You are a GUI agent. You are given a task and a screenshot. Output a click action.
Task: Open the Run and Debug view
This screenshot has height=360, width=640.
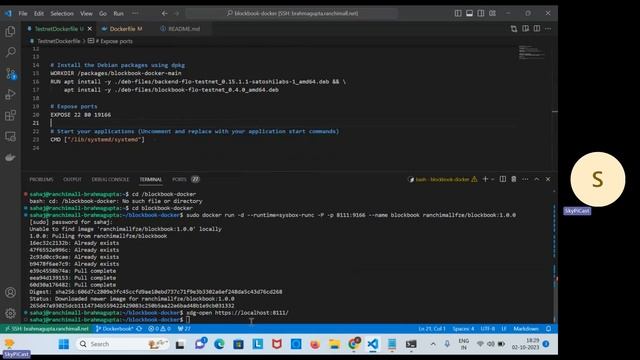[10, 94]
